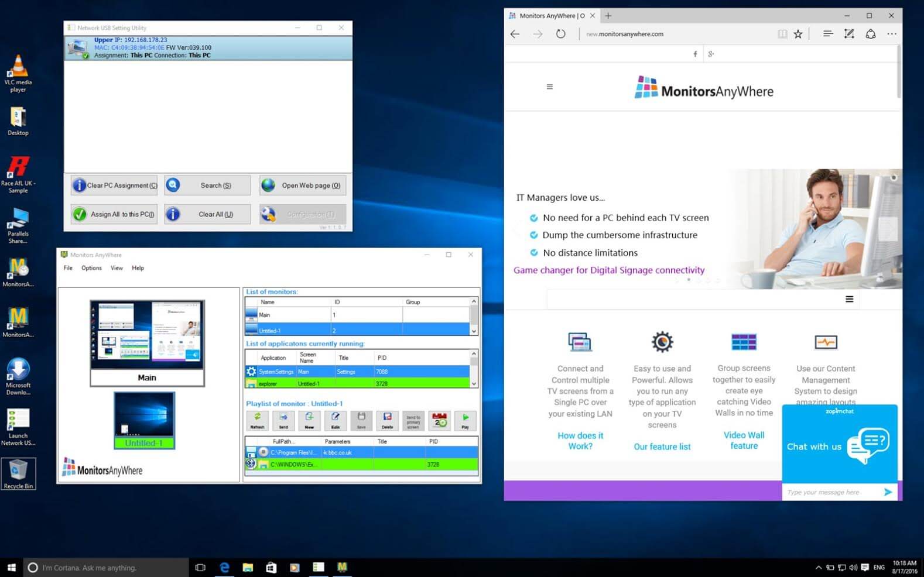Click the Cortana search box

tap(106, 567)
